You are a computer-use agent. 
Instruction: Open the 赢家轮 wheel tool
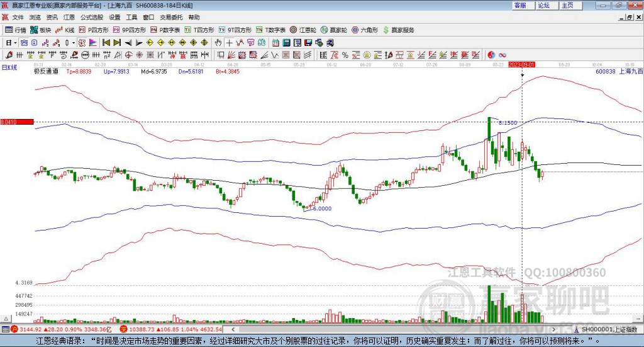334,30
